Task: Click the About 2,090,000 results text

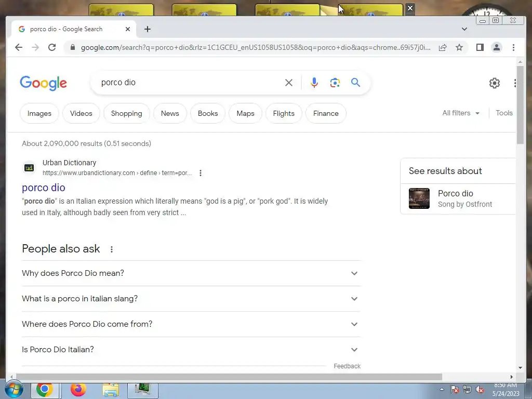Action: click(x=87, y=143)
